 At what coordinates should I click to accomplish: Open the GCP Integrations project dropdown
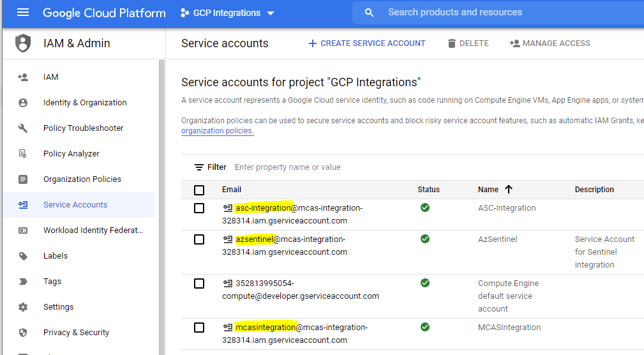pos(227,13)
